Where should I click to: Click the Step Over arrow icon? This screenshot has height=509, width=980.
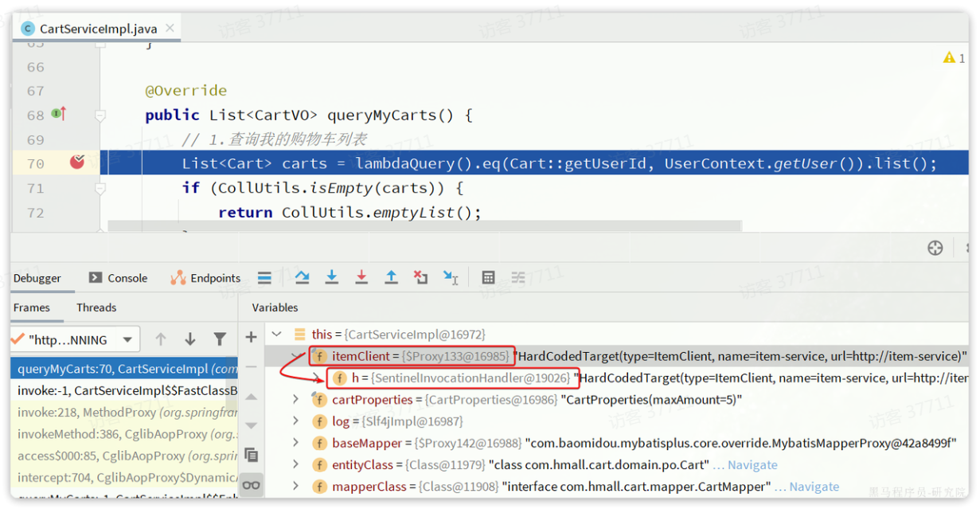click(x=302, y=277)
